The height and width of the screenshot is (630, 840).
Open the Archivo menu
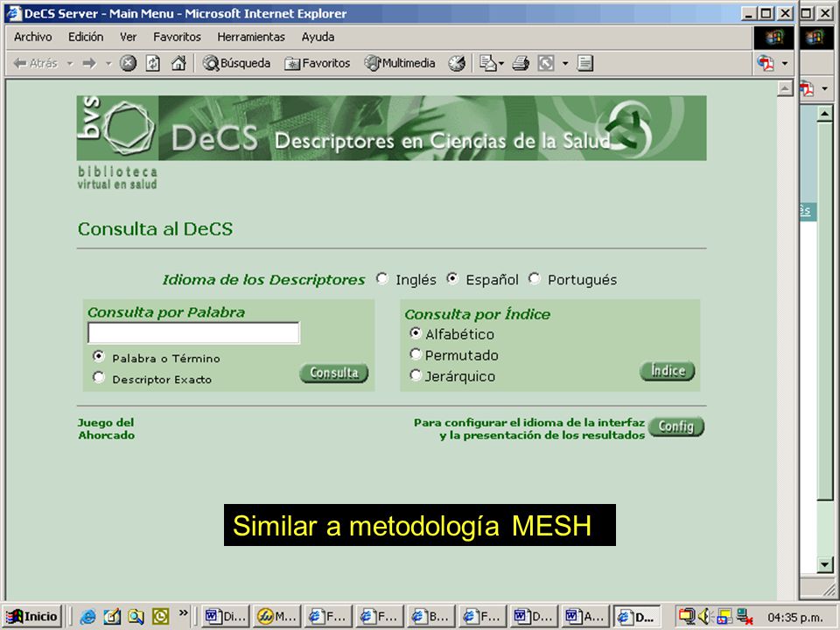(32, 37)
